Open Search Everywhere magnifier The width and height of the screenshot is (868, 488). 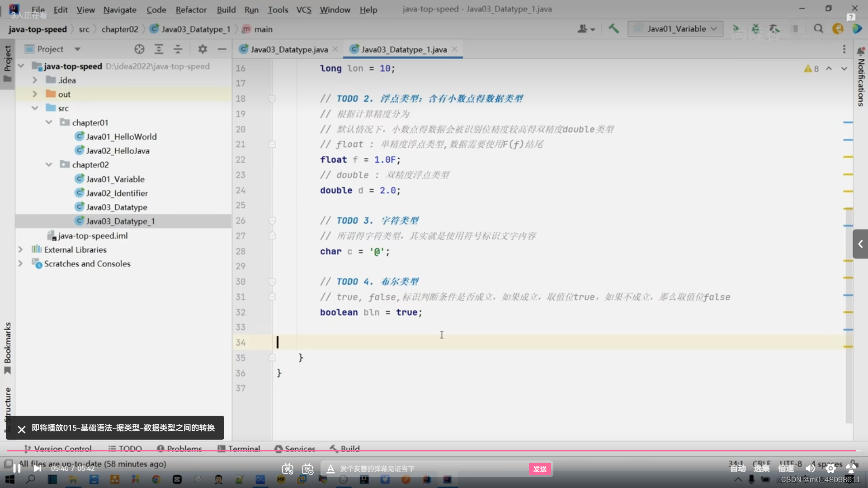tap(818, 28)
